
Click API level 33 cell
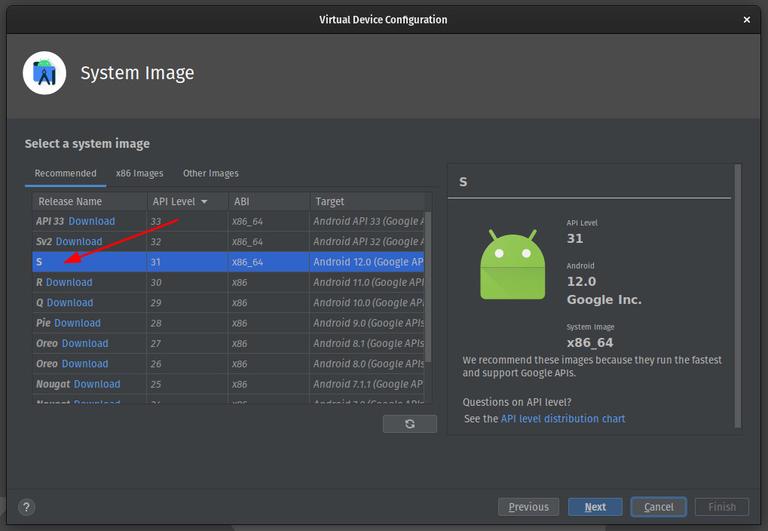[188, 221]
